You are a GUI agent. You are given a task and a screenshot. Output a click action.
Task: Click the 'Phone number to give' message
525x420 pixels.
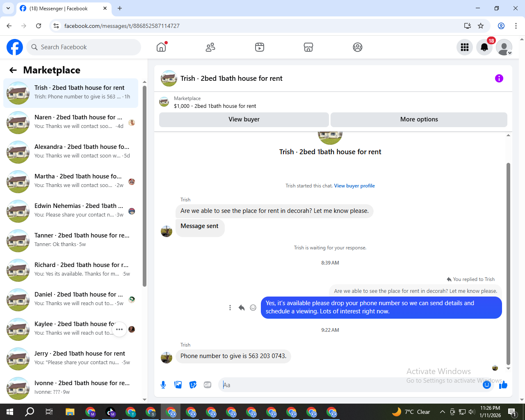click(233, 356)
